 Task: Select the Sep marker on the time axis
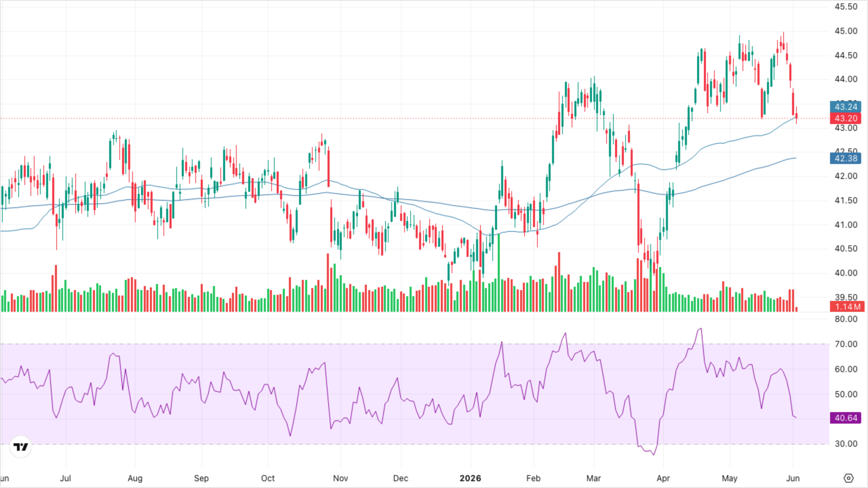(201, 478)
